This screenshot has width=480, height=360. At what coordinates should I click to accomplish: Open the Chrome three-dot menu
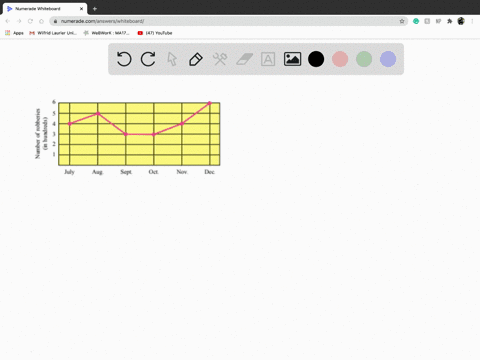tap(472, 21)
